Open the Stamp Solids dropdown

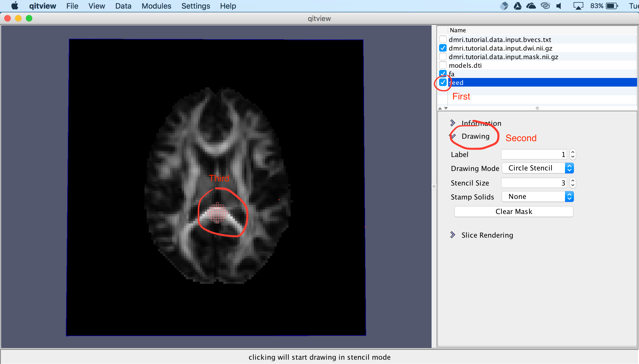(538, 197)
